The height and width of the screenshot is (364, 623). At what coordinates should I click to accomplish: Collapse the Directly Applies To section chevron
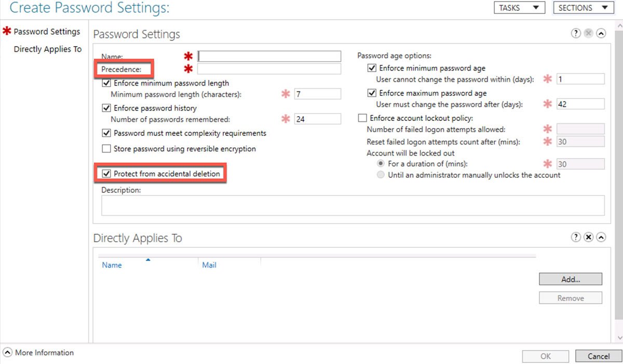coord(601,237)
